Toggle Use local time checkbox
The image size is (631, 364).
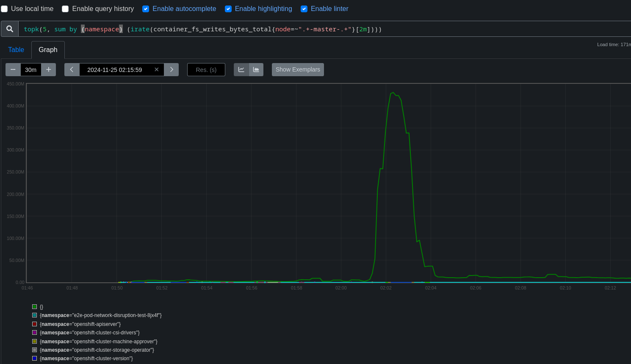pos(4,9)
